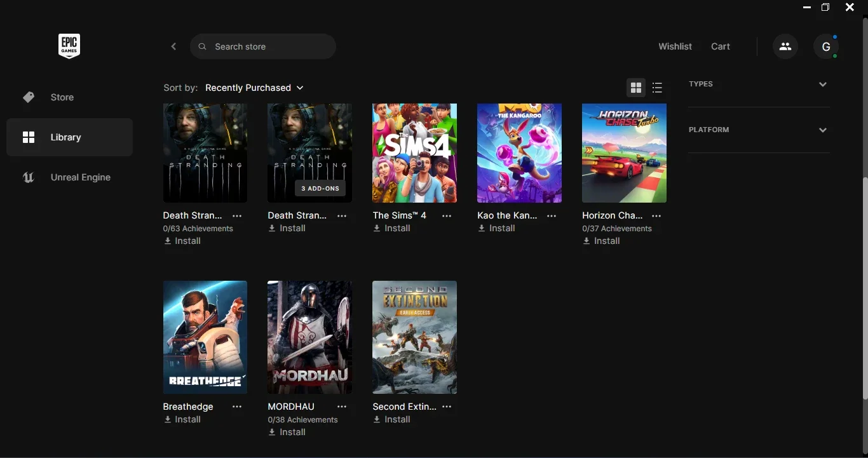Click the Epic Games logo

click(x=69, y=46)
